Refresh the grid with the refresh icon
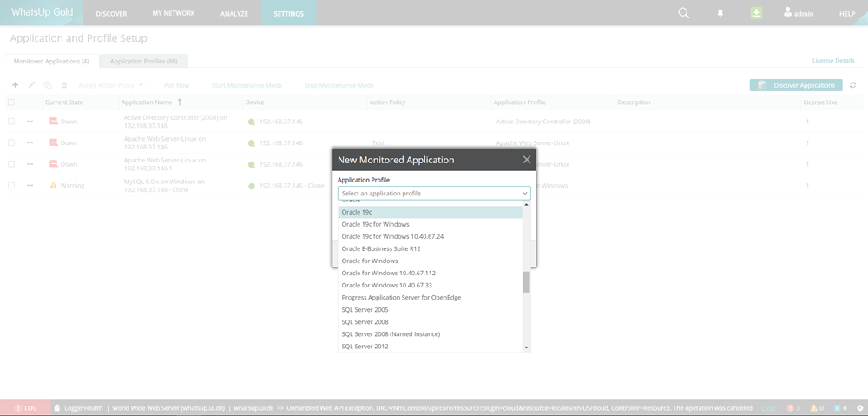 pyautogui.click(x=853, y=85)
